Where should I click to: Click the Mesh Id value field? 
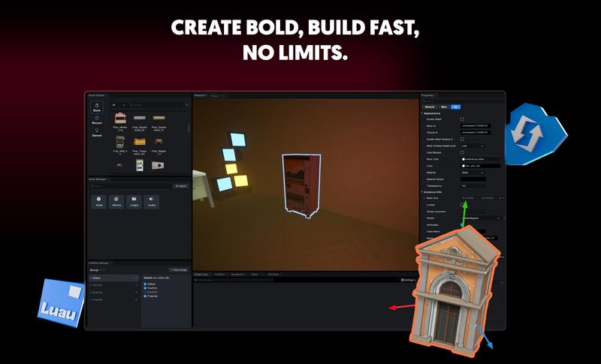[x=476, y=125]
